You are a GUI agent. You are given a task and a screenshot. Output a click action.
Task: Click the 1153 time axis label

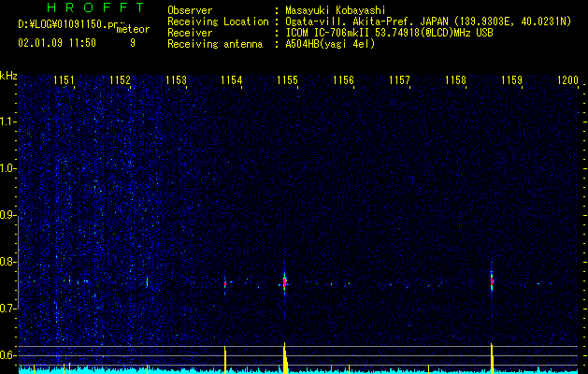pyautogui.click(x=176, y=80)
